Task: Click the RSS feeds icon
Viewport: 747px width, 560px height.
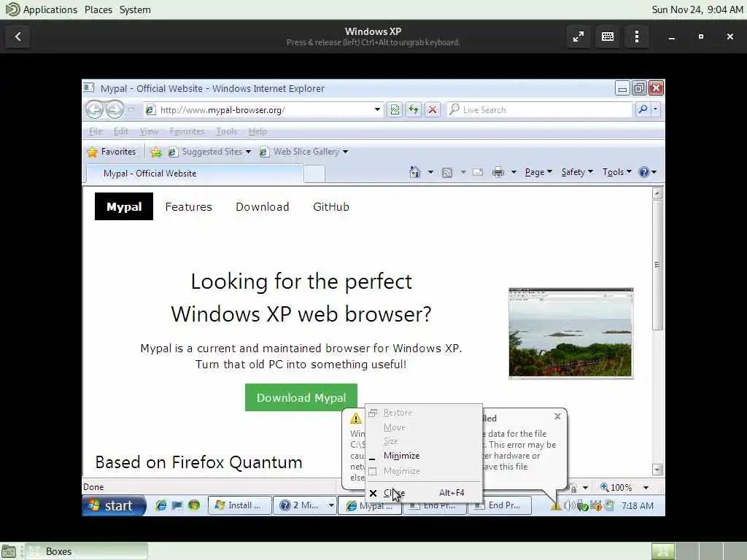Action: tap(447, 172)
